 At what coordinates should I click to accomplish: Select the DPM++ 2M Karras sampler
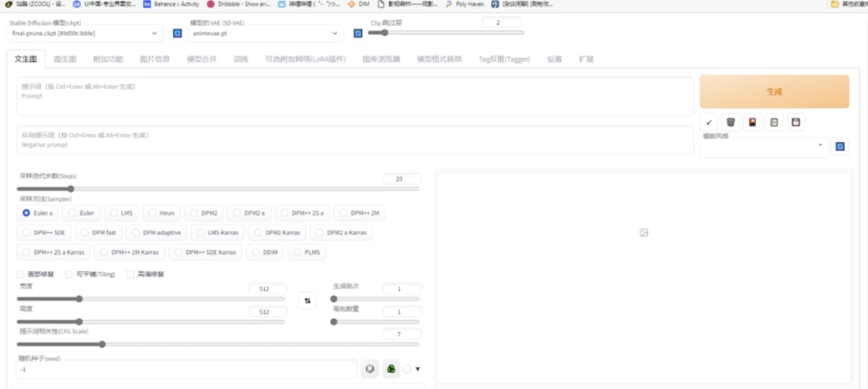pyautogui.click(x=129, y=253)
